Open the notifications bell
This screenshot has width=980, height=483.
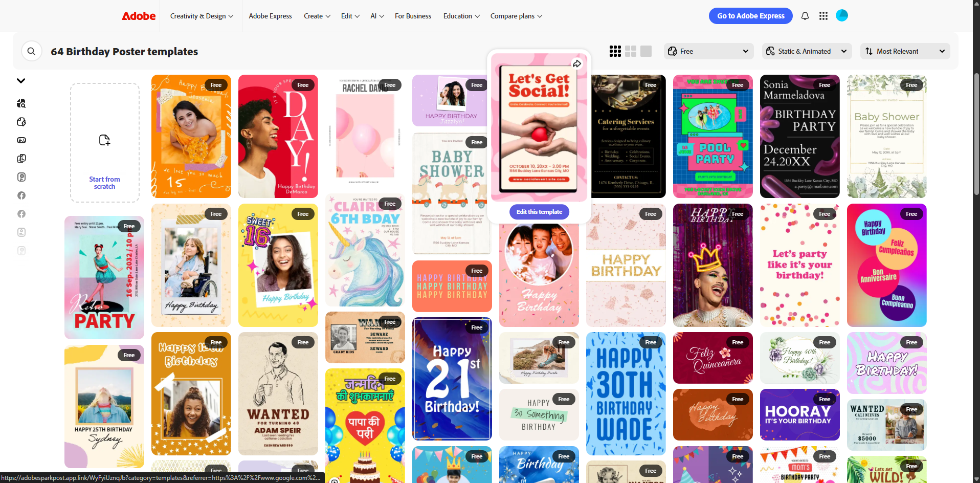(x=804, y=16)
